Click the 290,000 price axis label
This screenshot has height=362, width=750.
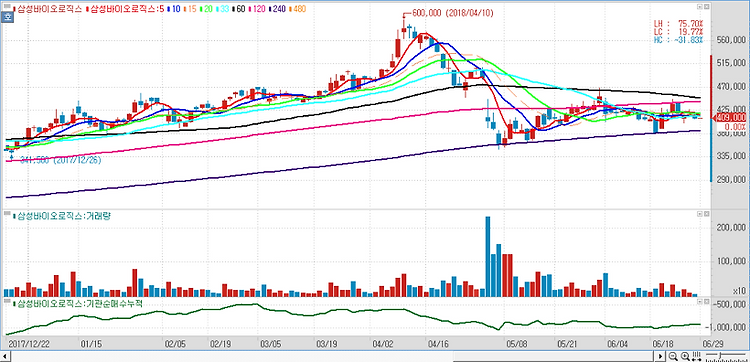click(731, 179)
